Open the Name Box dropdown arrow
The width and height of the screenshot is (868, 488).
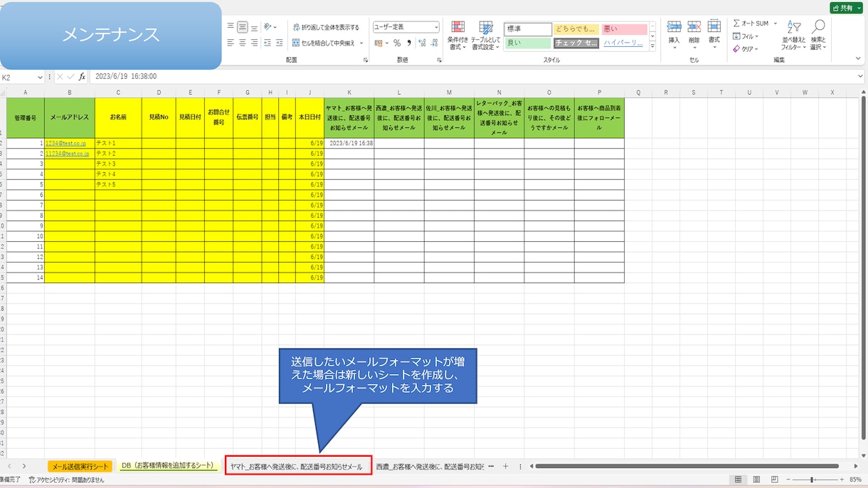pos(40,77)
